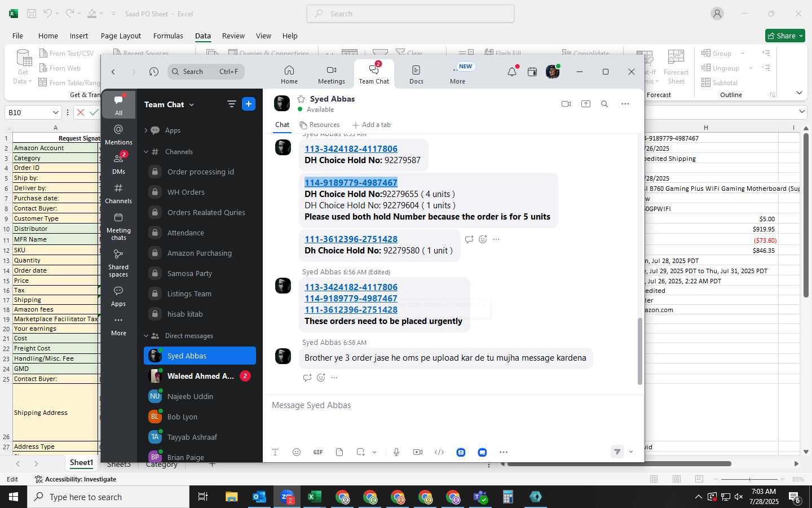Open Mentions in Zoom sidebar
This screenshot has height=508, width=812.
[118, 134]
